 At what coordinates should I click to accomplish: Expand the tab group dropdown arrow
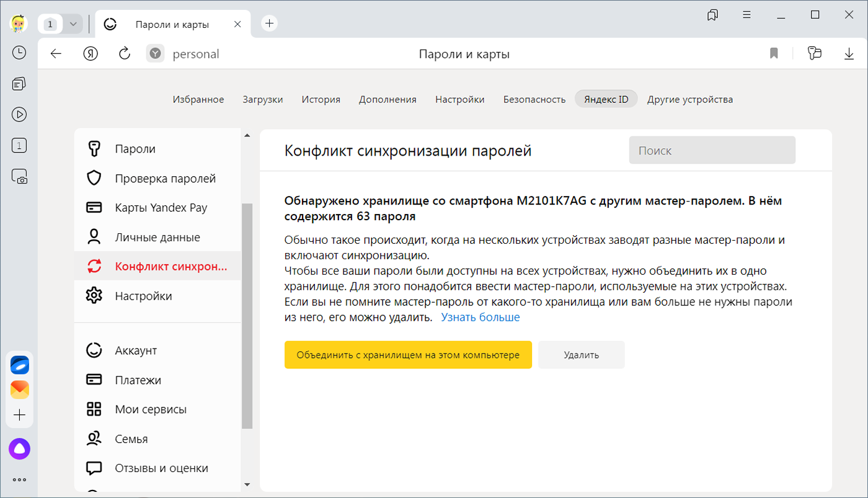[73, 24]
